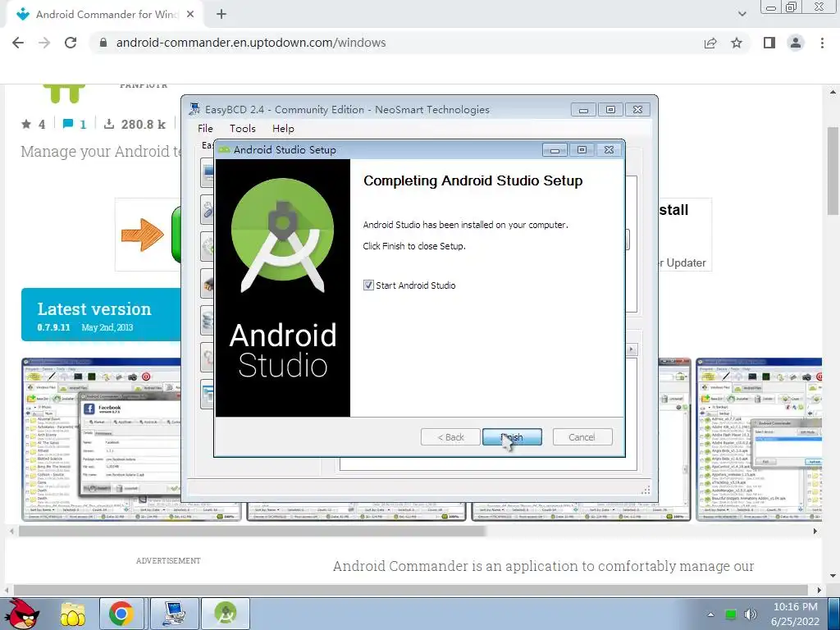This screenshot has height=630, width=840.
Task: Click the small arrow button in EasyBCD panel
Action: pos(631,349)
